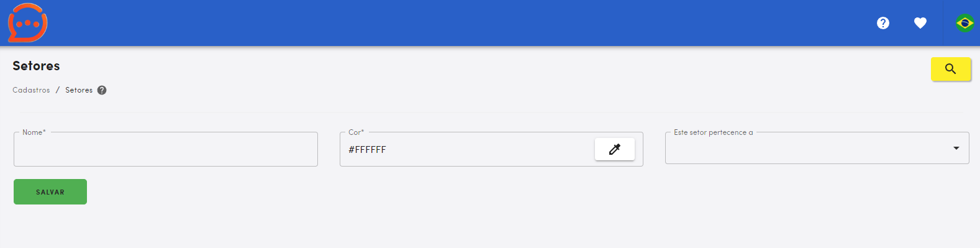The width and height of the screenshot is (980, 248).
Task: Click the 'Nome*' field label
Action: 34,132
